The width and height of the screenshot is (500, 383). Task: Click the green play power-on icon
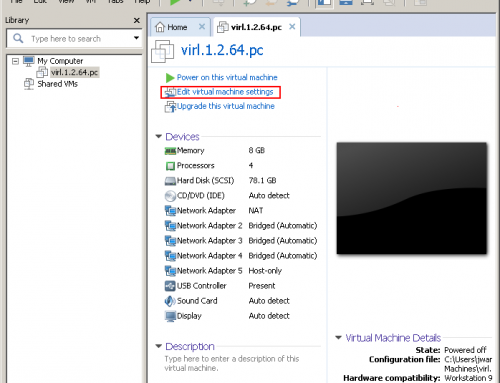(x=170, y=78)
